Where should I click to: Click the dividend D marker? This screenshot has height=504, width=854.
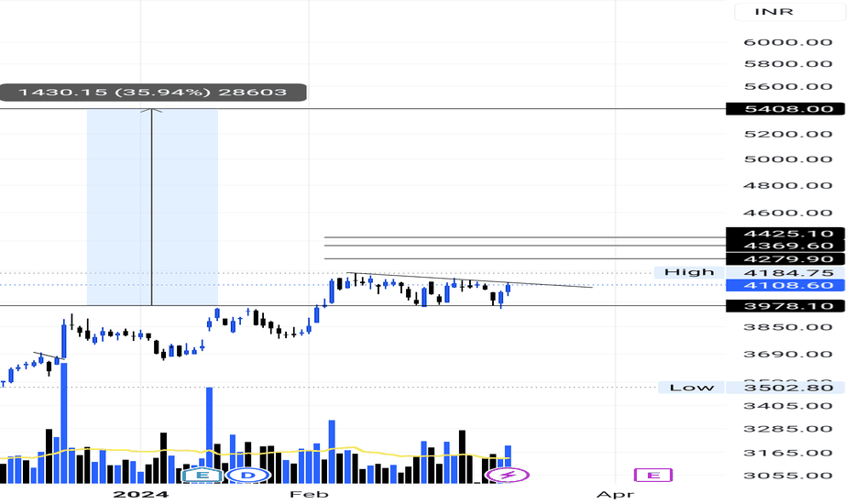coord(247,475)
